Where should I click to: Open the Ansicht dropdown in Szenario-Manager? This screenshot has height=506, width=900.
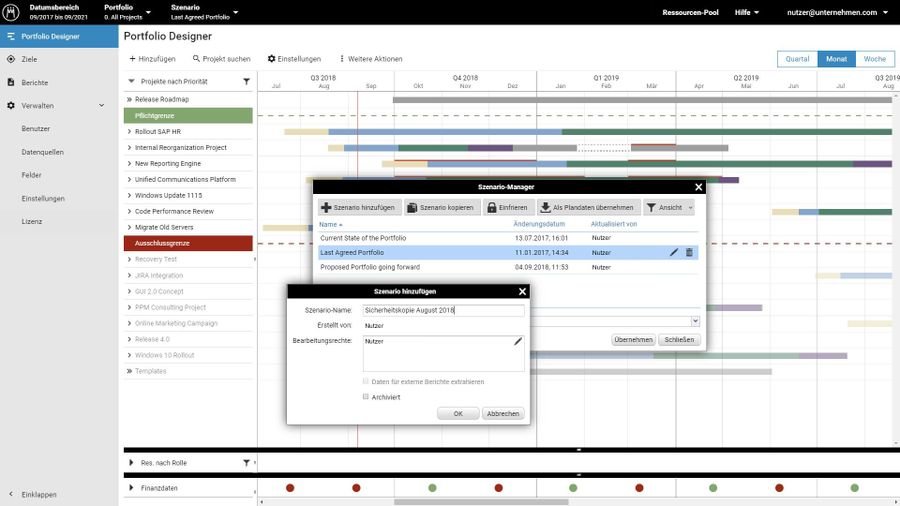point(669,208)
